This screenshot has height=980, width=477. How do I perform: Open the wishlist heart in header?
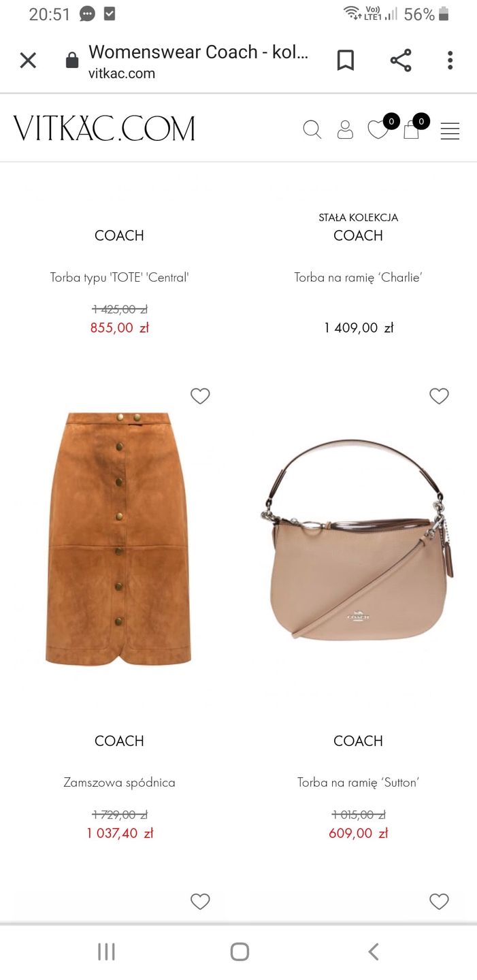point(378,129)
